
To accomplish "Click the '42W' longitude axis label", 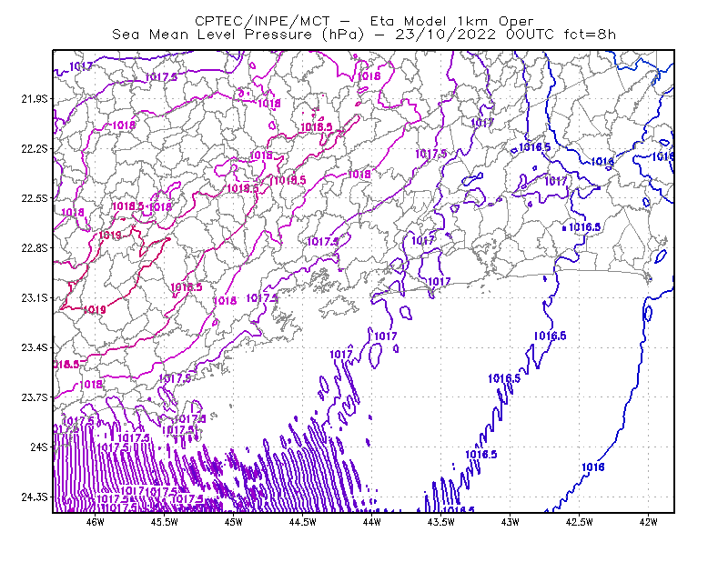I will [x=649, y=522].
